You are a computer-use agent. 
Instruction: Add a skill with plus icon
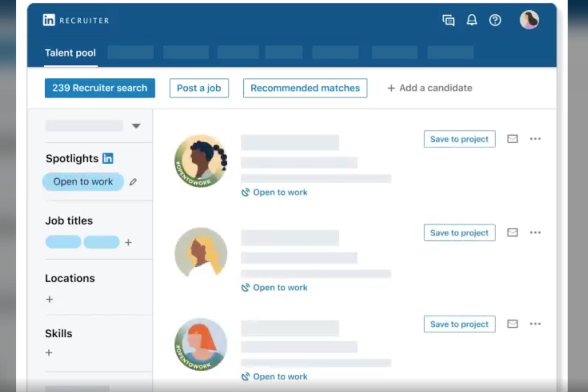49,353
